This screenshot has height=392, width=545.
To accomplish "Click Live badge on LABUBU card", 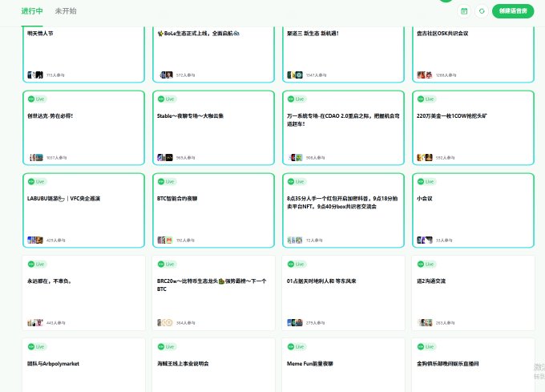I will click(37, 182).
